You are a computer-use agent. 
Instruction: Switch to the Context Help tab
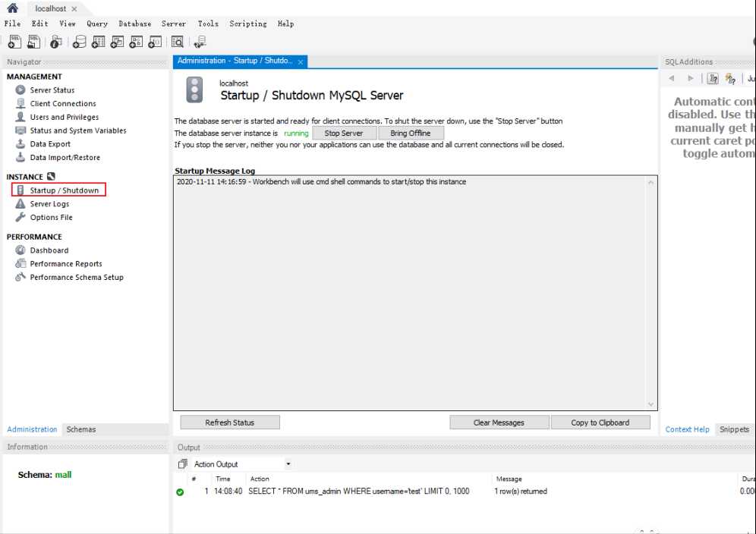687,429
